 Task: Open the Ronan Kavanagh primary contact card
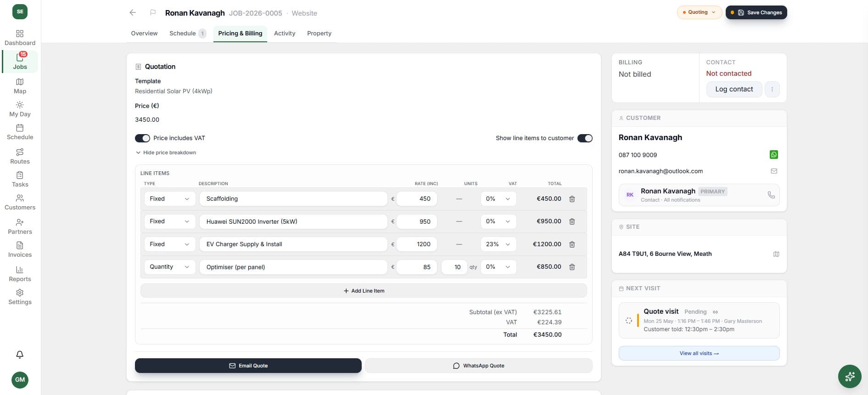click(699, 195)
